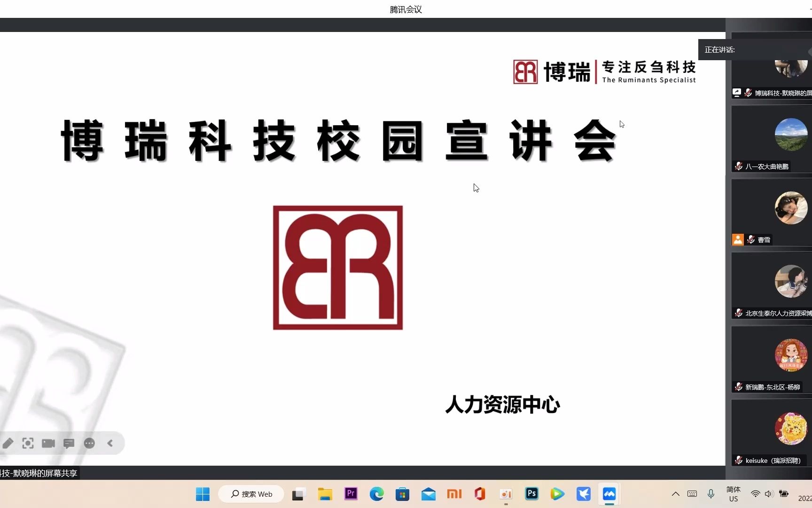Open the meeting chat panel
Viewport: 812px width, 508px height.
[x=69, y=443]
